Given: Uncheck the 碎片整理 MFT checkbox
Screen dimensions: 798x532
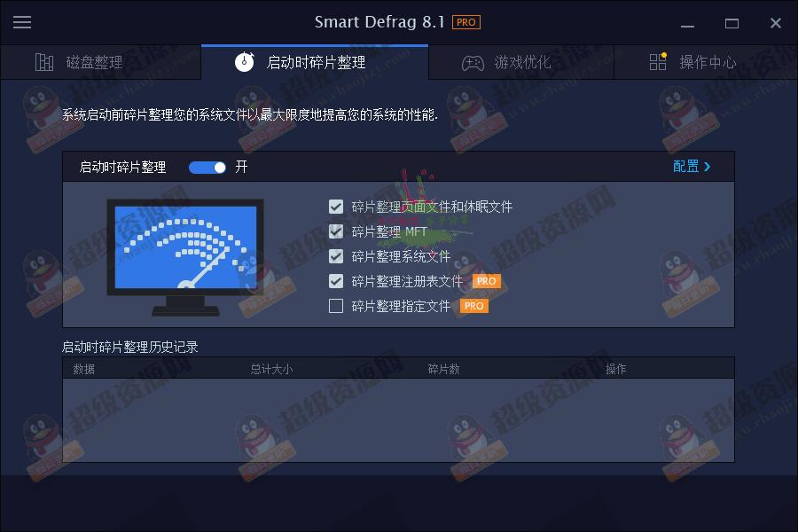Looking at the screenshot, I should (x=336, y=231).
